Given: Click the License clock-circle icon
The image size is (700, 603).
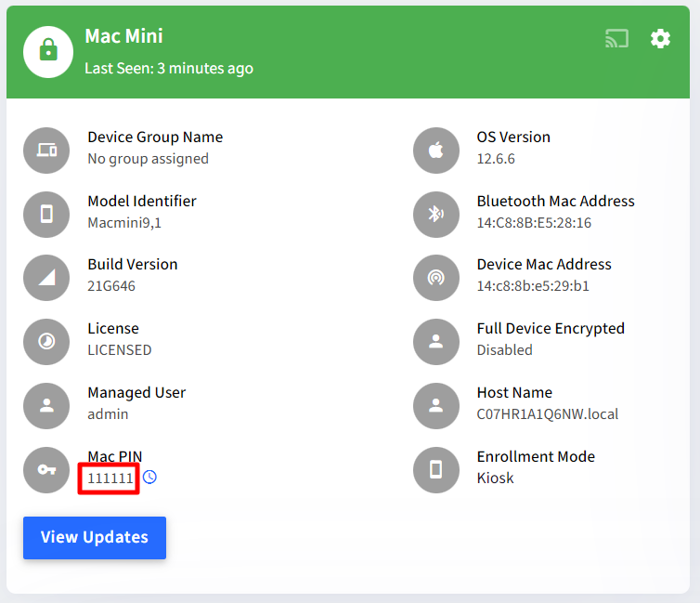Looking at the screenshot, I should point(46,342).
